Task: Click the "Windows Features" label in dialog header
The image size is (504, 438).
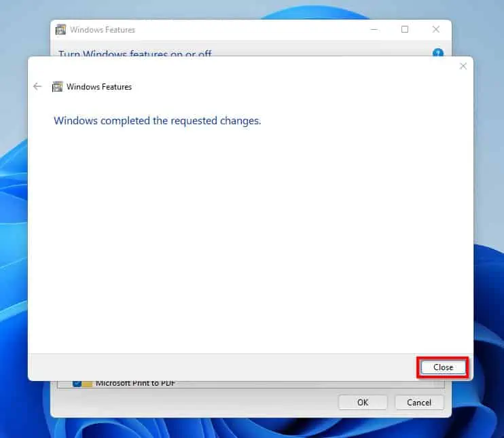Action: (x=99, y=87)
